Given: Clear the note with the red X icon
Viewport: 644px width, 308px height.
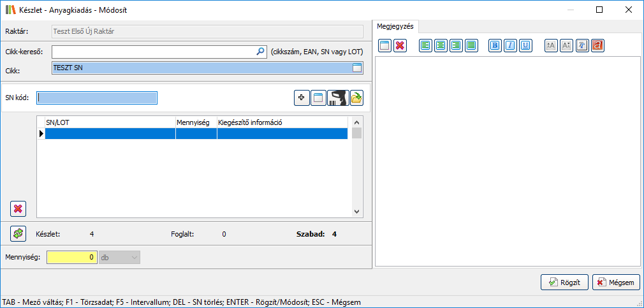Looking at the screenshot, I should coord(400,45).
